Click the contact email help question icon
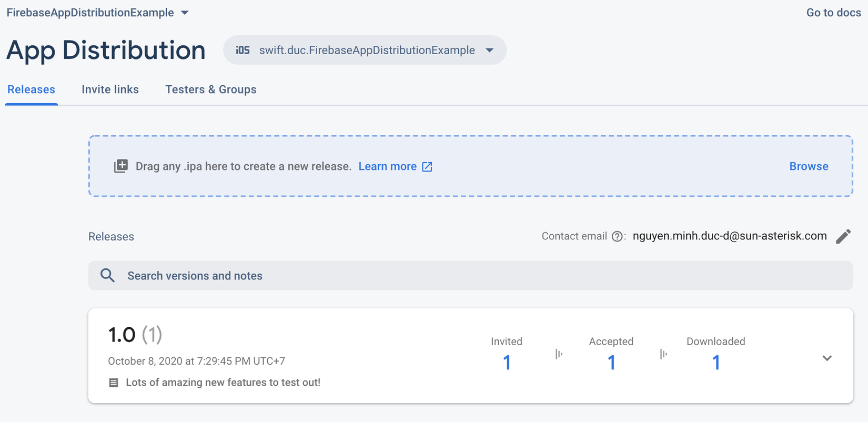The width and height of the screenshot is (868, 422). tap(617, 237)
